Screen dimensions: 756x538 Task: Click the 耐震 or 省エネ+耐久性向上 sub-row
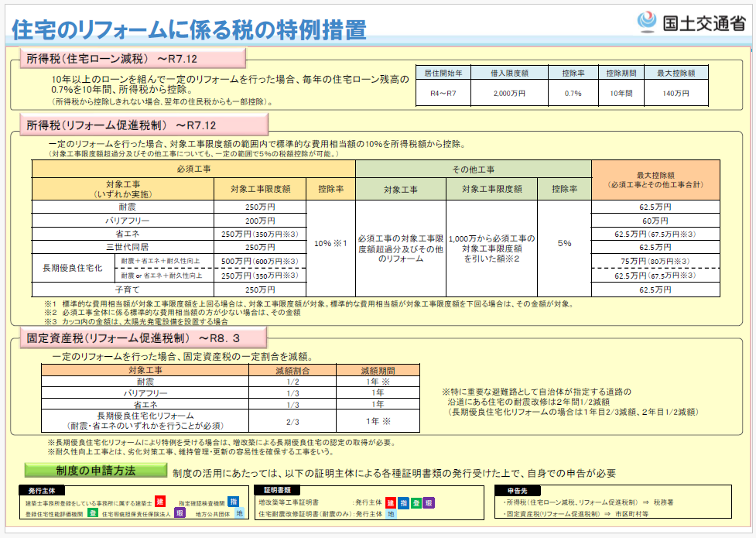point(164,276)
